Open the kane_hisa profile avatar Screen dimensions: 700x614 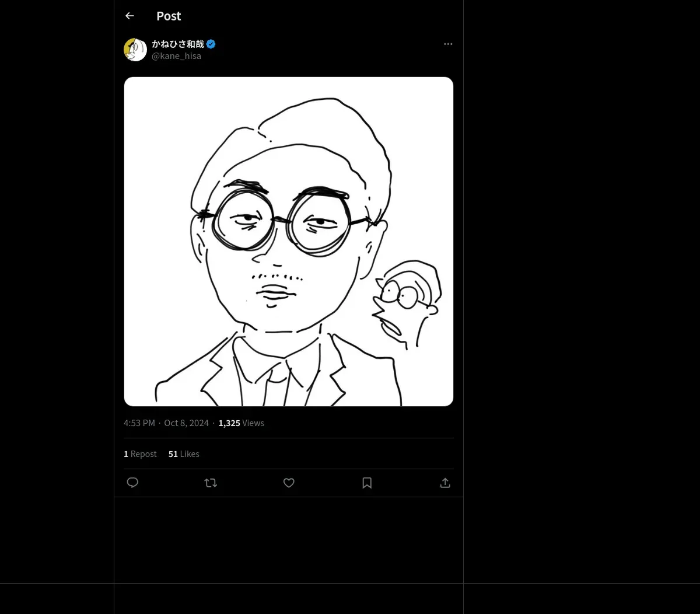[x=135, y=50]
